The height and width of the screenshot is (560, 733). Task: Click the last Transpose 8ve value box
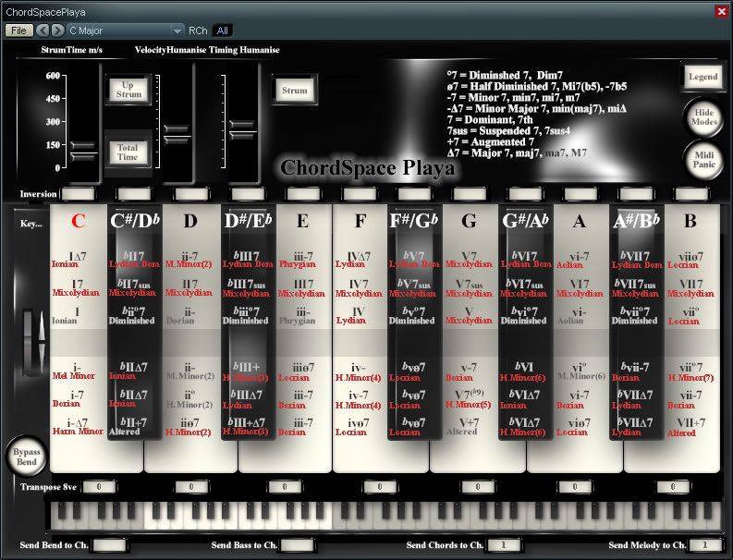[673, 487]
